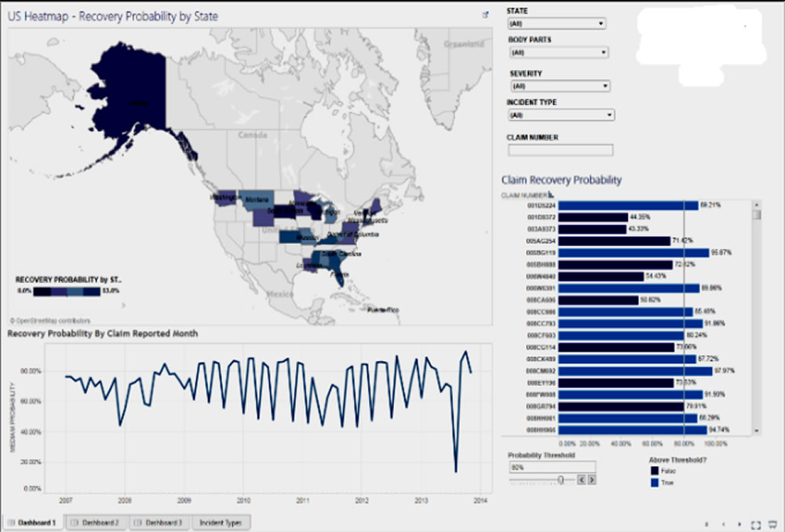Click the CLAIM NUMBER input field

(x=560, y=151)
